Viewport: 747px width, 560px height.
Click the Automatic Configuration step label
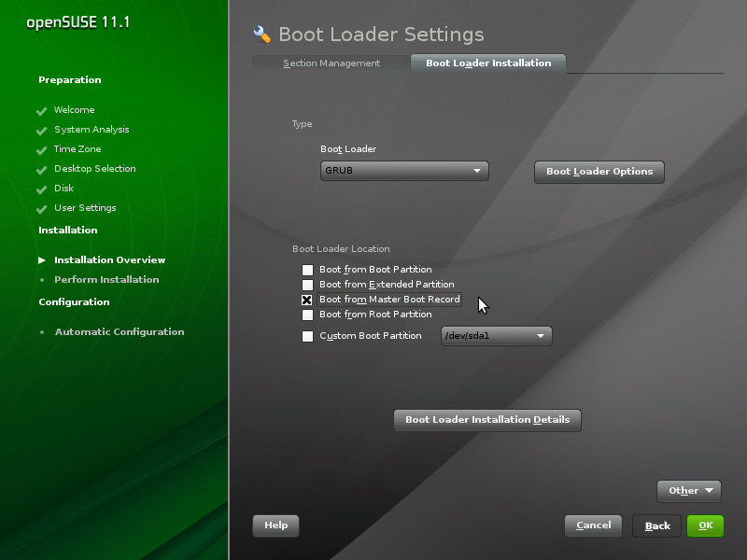pyautogui.click(x=120, y=332)
